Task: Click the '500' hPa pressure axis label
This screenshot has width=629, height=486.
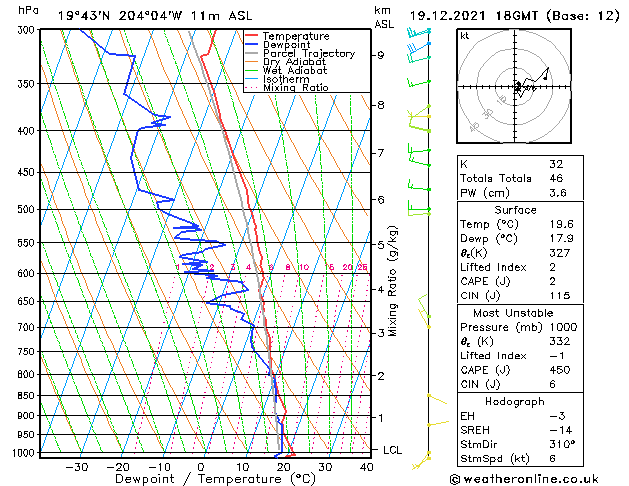Action: point(28,209)
